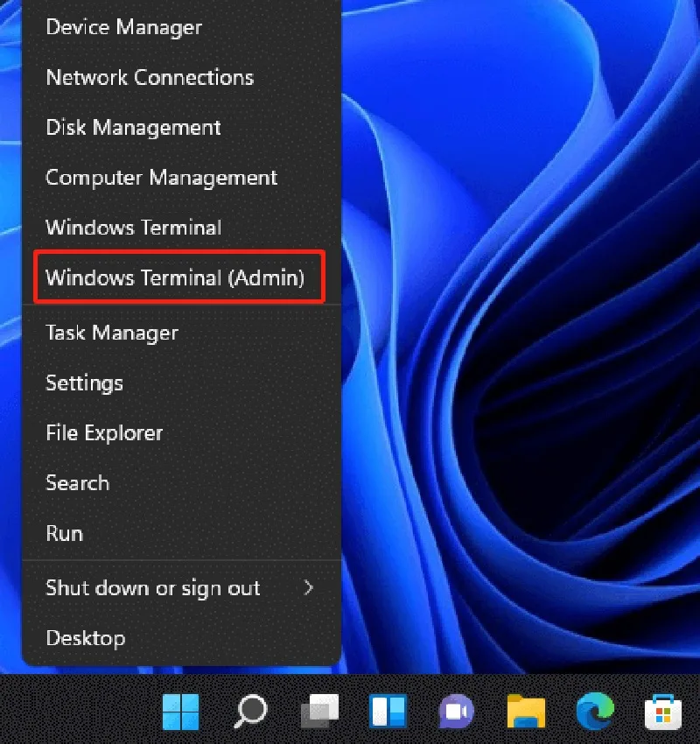The height and width of the screenshot is (744, 700).
Task: Open Computer Management
Action: pos(182,178)
